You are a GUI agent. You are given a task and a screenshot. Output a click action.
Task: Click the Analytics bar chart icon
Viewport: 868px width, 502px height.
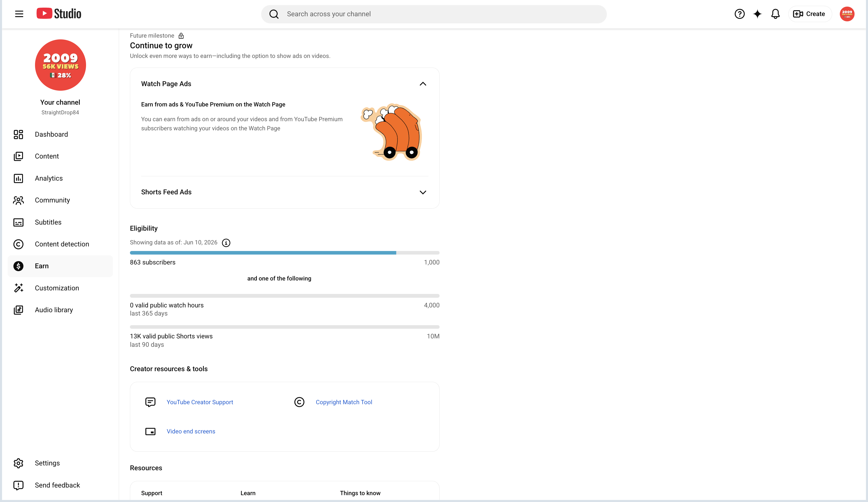click(x=18, y=178)
